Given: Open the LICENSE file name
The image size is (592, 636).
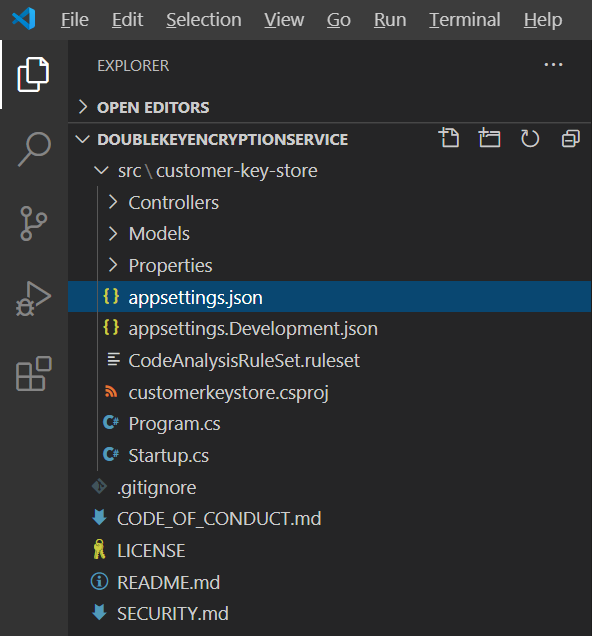Looking at the screenshot, I should (x=151, y=550).
